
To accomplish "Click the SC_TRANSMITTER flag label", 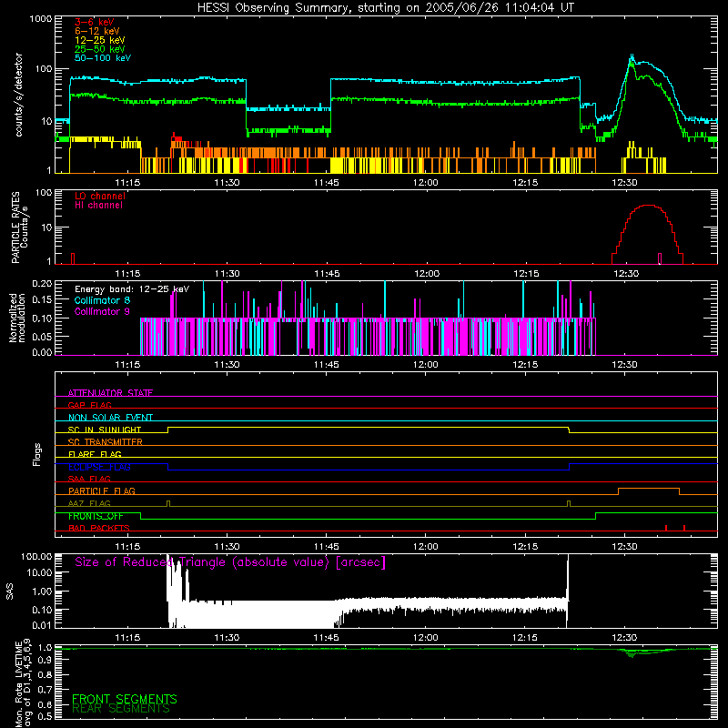I will click(x=105, y=442).
